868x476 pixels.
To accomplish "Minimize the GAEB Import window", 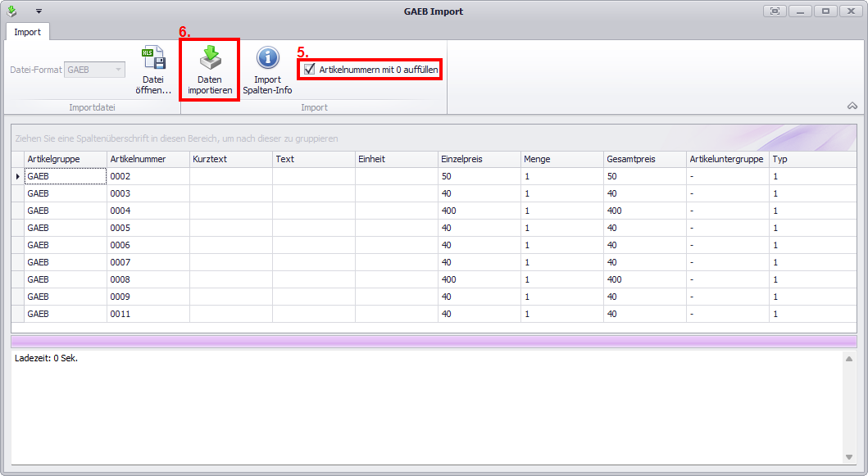I will point(800,11).
